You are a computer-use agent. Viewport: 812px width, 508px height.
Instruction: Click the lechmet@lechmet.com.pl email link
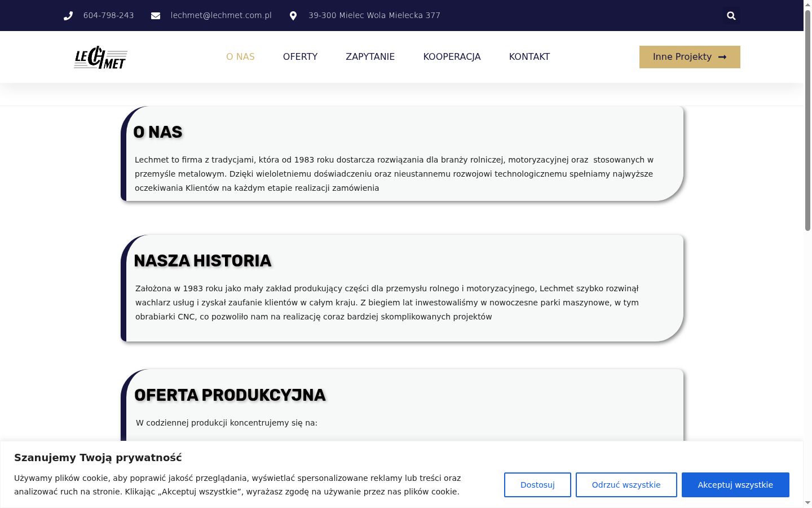[x=221, y=16]
